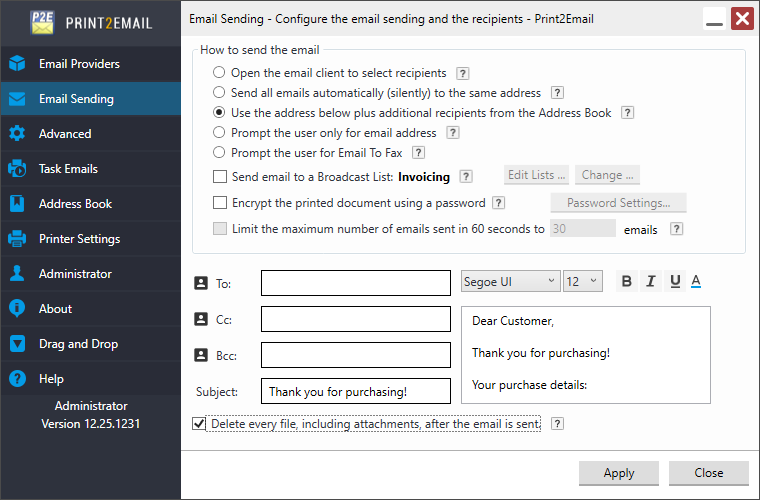Screen dimensions: 760x500
Task: Enable 'Encrypt the printed document' checkbox
Action: click(220, 203)
